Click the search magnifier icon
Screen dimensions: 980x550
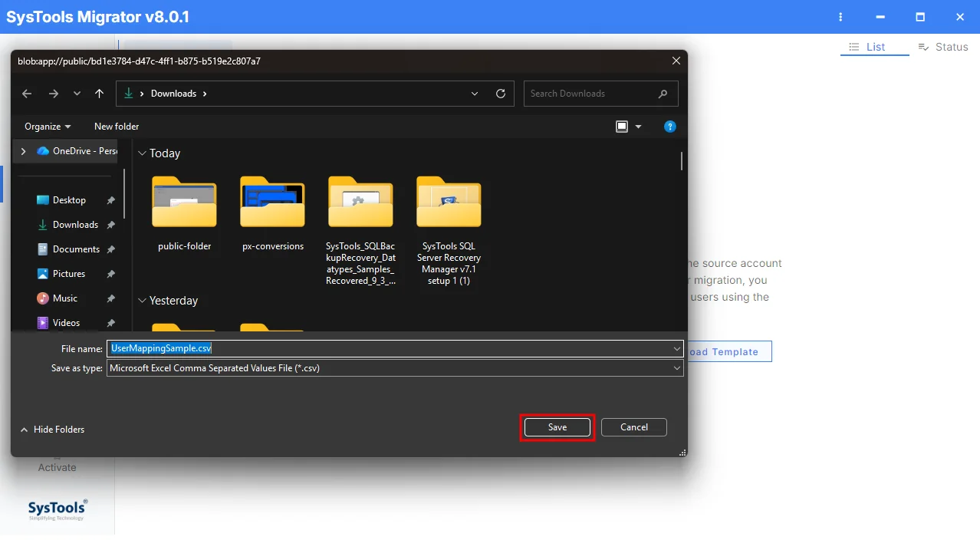663,94
